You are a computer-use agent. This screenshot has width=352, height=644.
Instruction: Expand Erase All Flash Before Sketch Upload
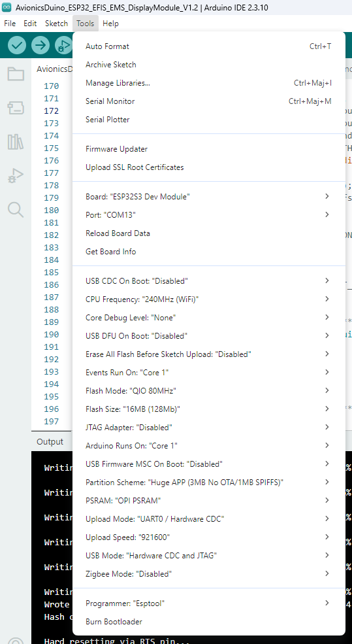(x=209, y=354)
